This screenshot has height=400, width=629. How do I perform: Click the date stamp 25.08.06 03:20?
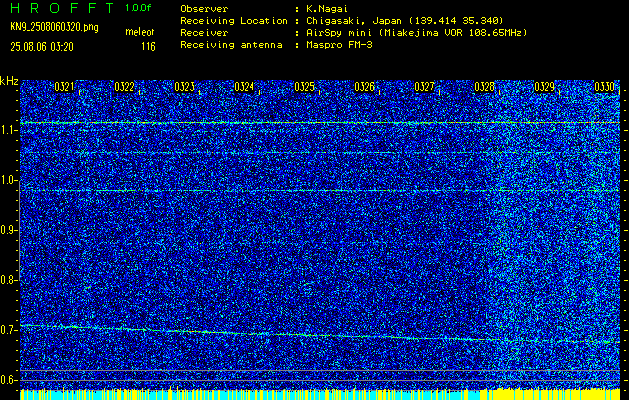pos(42,47)
